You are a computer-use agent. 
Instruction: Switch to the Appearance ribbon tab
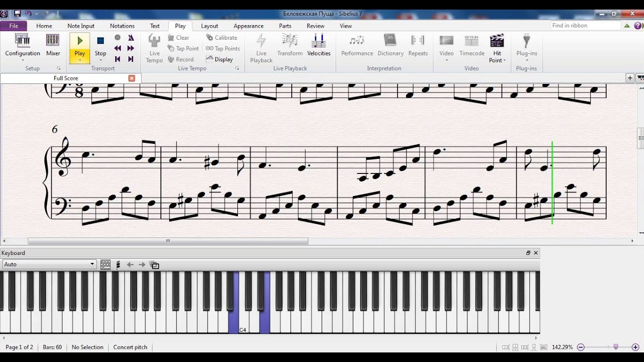(x=249, y=26)
